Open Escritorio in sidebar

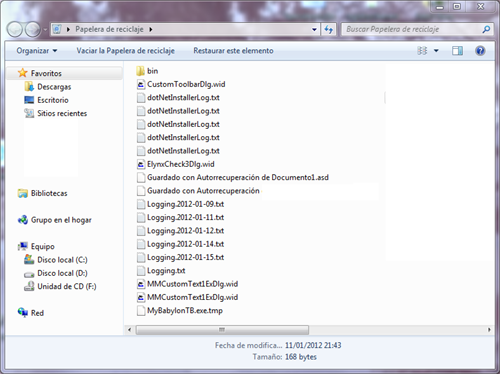[53, 100]
